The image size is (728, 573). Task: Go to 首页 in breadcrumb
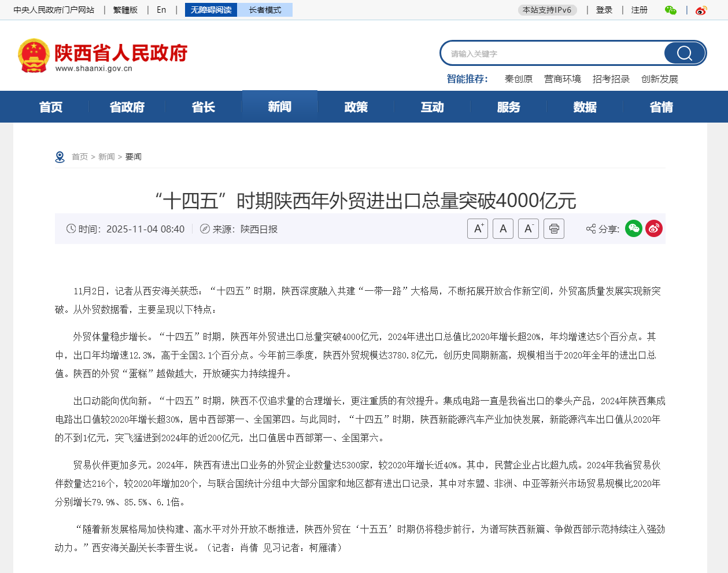[x=80, y=157]
